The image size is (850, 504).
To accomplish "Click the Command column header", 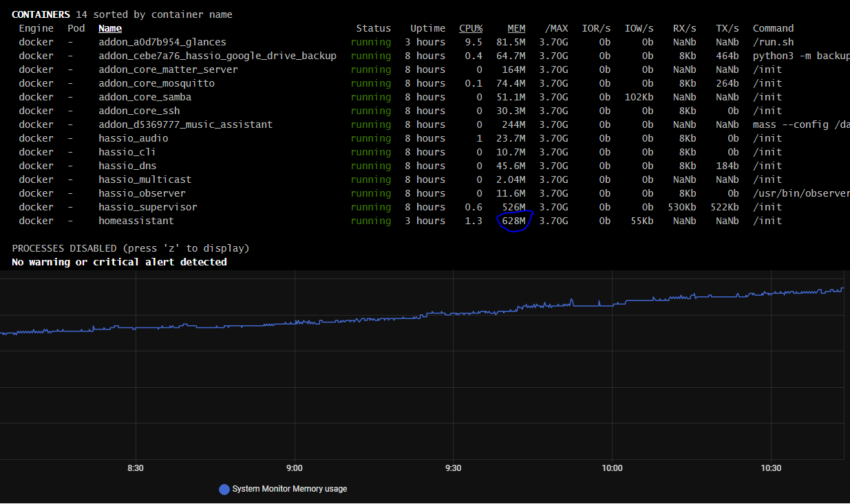I will [774, 28].
